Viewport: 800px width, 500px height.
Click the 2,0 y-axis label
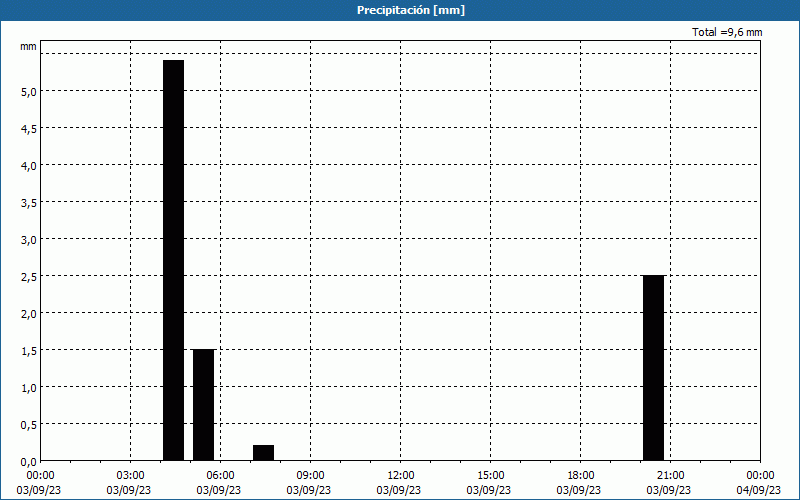point(29,314)
